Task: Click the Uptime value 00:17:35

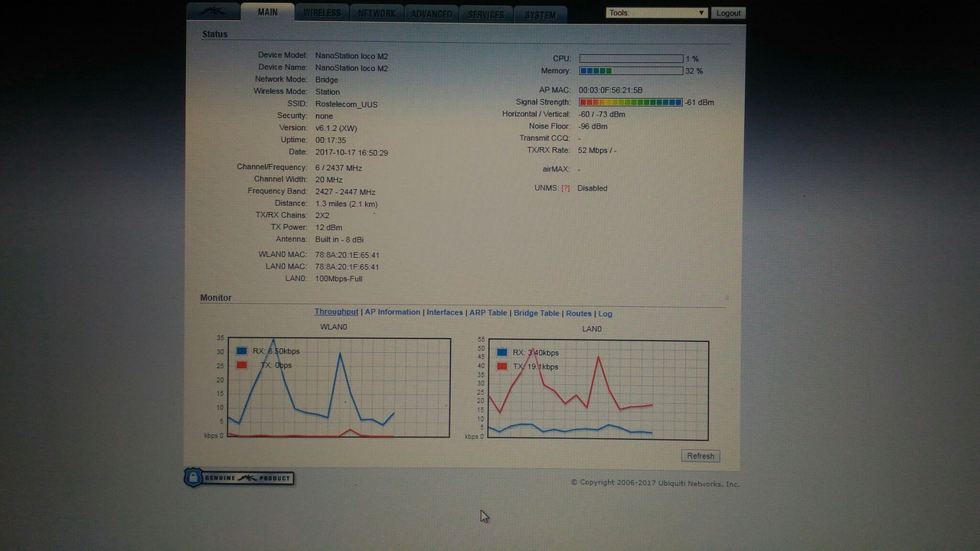Action: (x=331, y=140)
